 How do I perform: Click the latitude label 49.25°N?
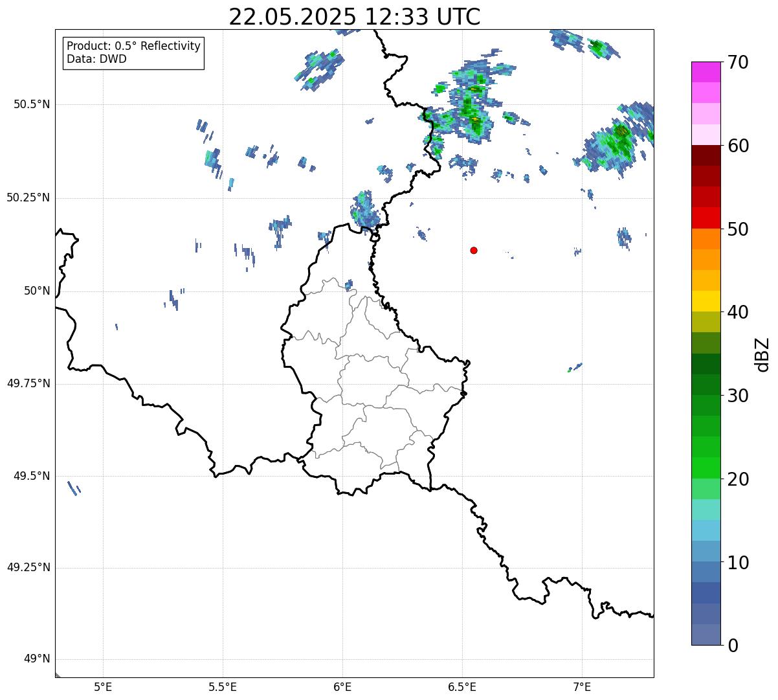(x=28, y=568)
